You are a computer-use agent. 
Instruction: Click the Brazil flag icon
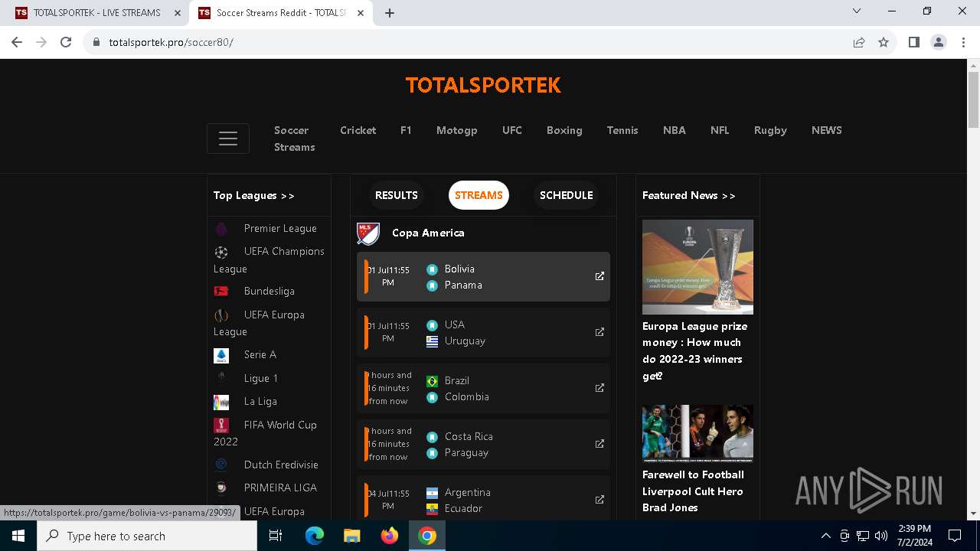tap(432, 381)
